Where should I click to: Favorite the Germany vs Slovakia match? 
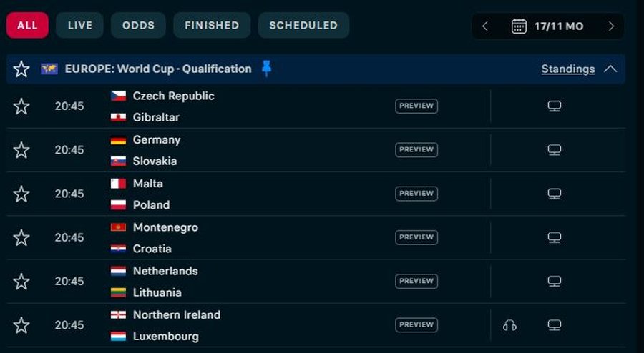point(21,150)
